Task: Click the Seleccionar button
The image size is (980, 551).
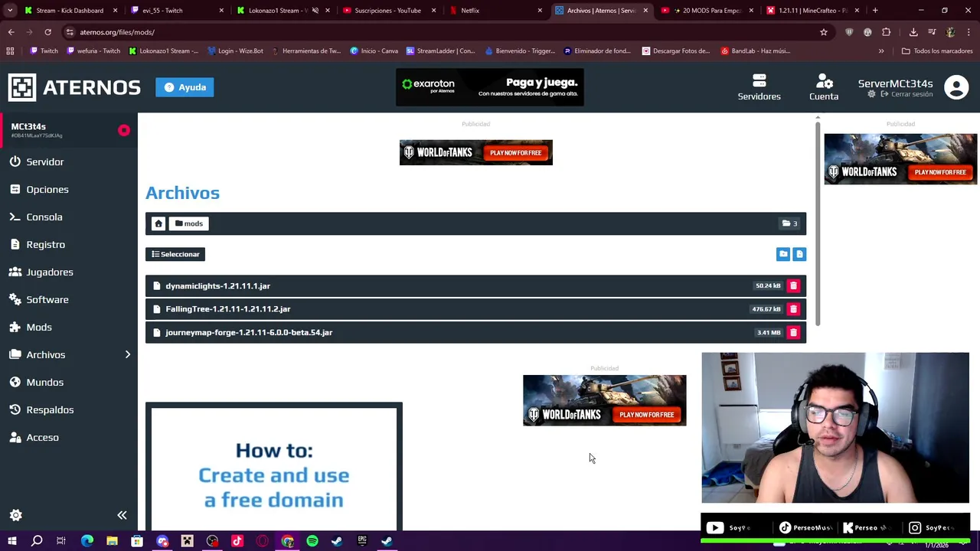Action: coord(175,254)
